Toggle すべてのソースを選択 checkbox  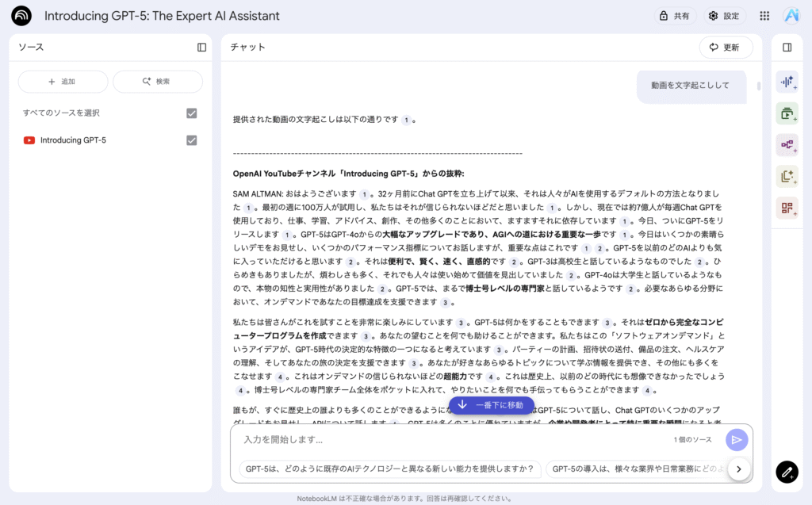point(192,113)
